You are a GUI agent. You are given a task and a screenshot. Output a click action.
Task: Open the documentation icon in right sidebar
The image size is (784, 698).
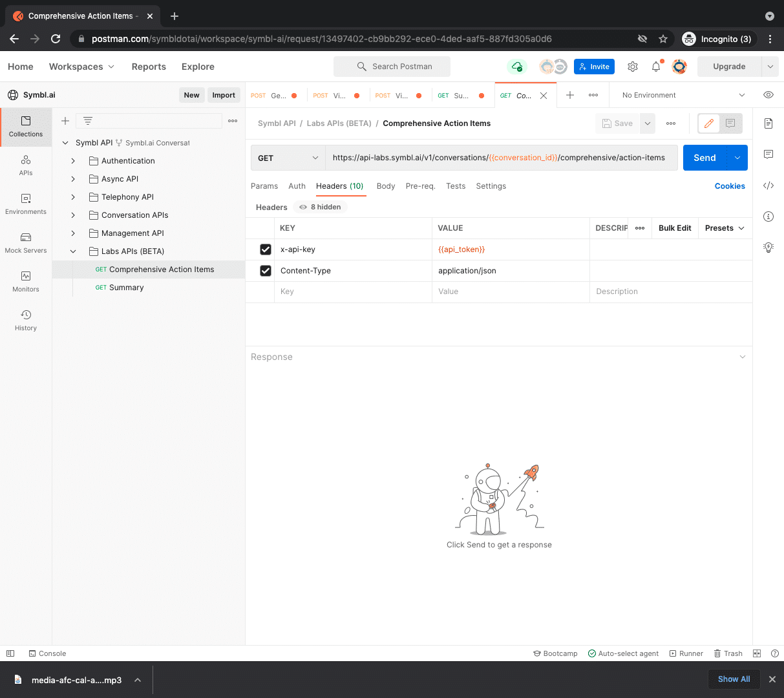click(768, 123)
